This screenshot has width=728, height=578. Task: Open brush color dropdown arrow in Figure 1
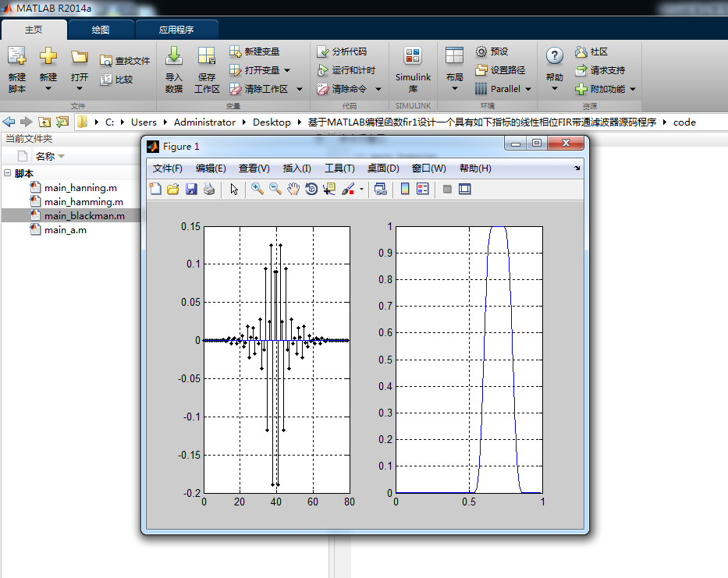pyautogui.click(x=361, y=190)
